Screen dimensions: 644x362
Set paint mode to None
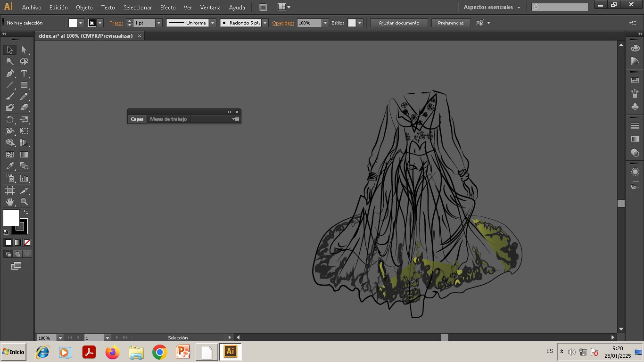[27, 242]
